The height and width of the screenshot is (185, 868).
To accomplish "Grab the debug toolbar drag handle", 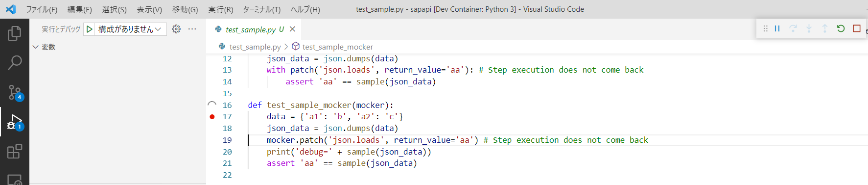I will tap(765, 28).
